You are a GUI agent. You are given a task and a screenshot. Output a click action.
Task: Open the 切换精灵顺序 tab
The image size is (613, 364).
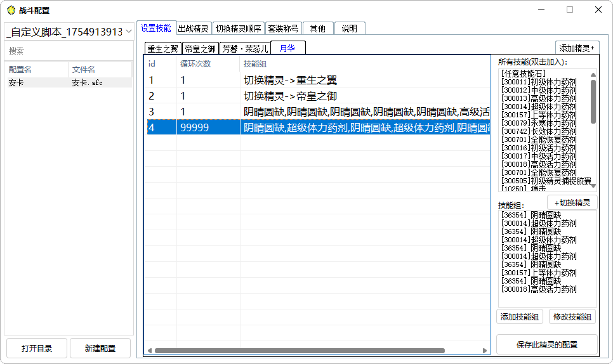[x=238, y=29]
